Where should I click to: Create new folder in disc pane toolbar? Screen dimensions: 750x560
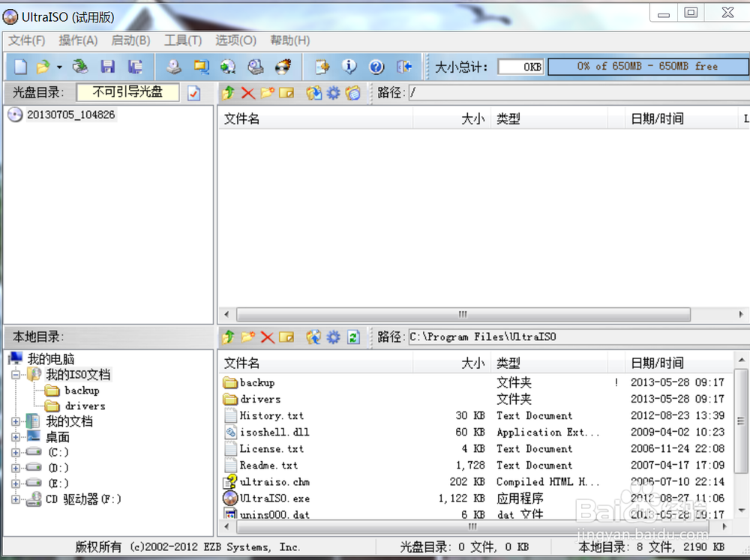click(x=267, y=93)
